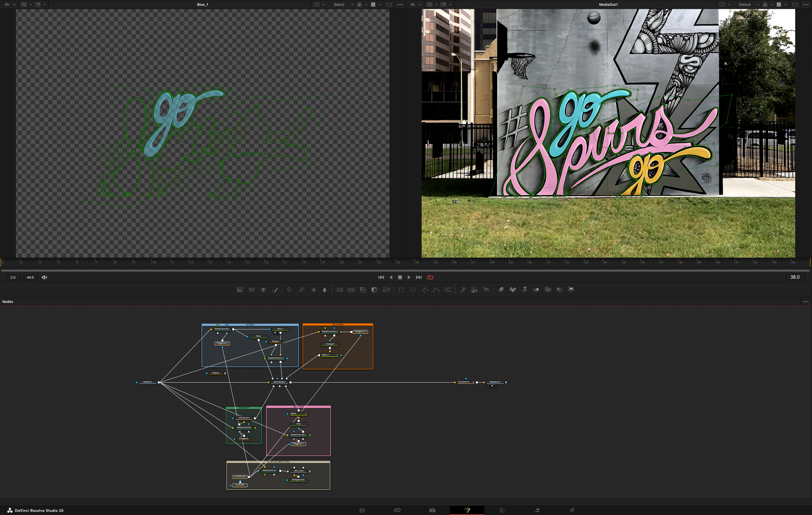Add a Spot Light node from the toolbar
The width and height of the screenshot is (812, 515).
coord(559,290)
